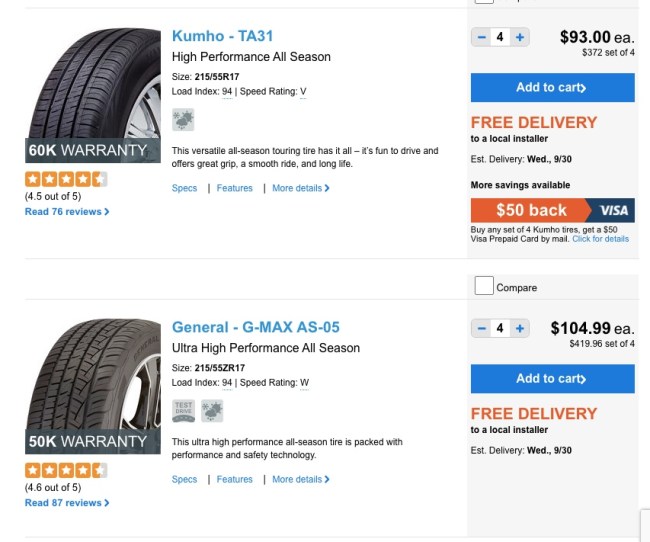Add Kumho TA31 tires to cart
650x542 pixels.
(x=553, y=87)
